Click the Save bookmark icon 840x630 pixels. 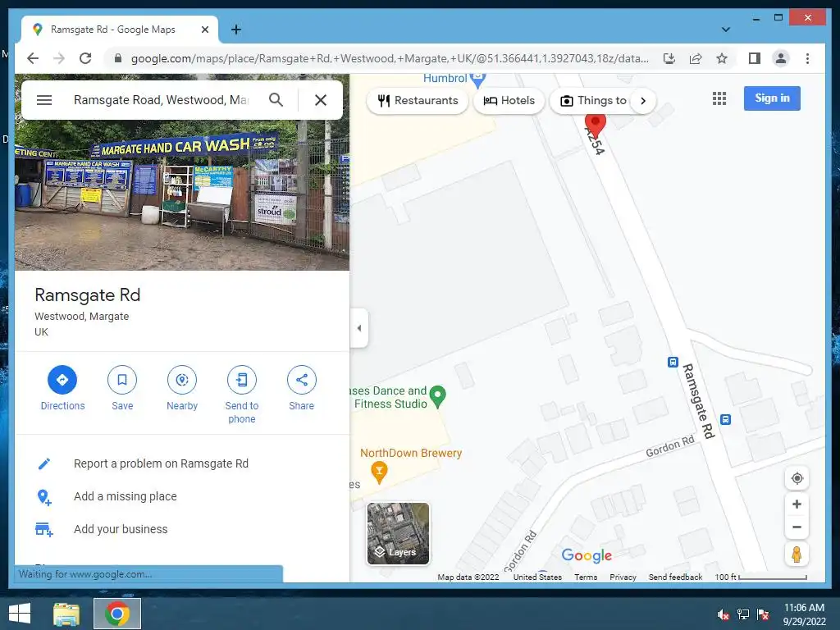[x=122, y=380]
